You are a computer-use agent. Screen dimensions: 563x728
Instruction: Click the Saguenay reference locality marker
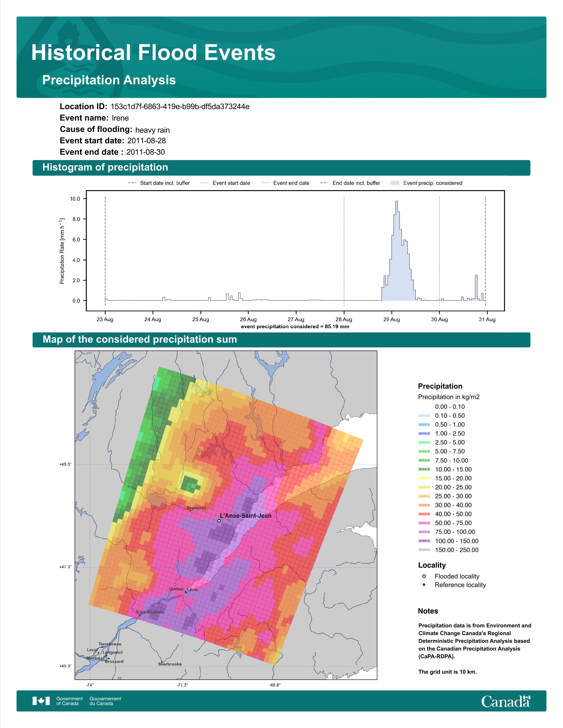pos(191,511)
